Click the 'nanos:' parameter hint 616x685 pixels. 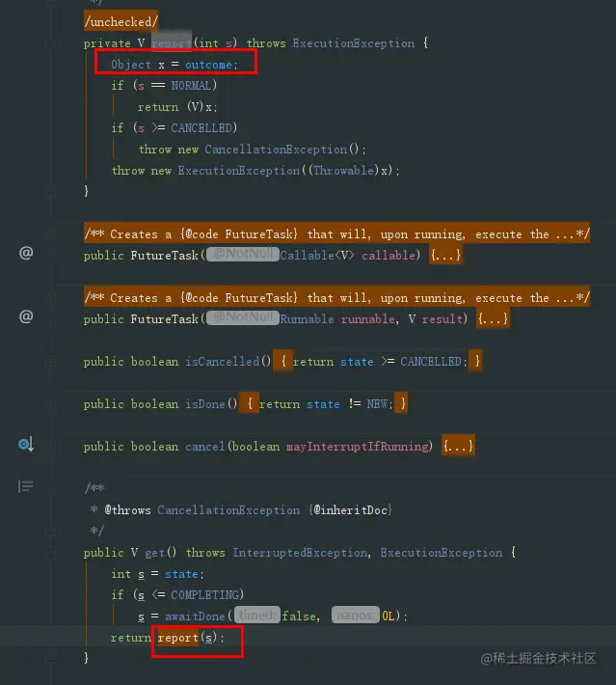(356, 616)
